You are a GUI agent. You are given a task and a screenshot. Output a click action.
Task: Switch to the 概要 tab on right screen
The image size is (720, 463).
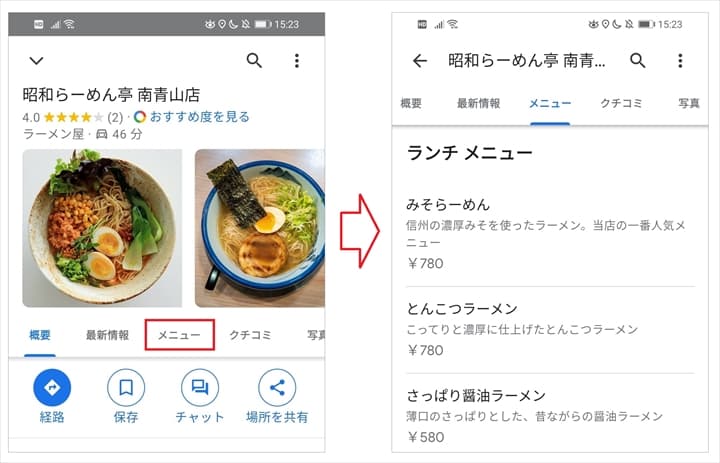pyautogui.click(x=411, y=103)
